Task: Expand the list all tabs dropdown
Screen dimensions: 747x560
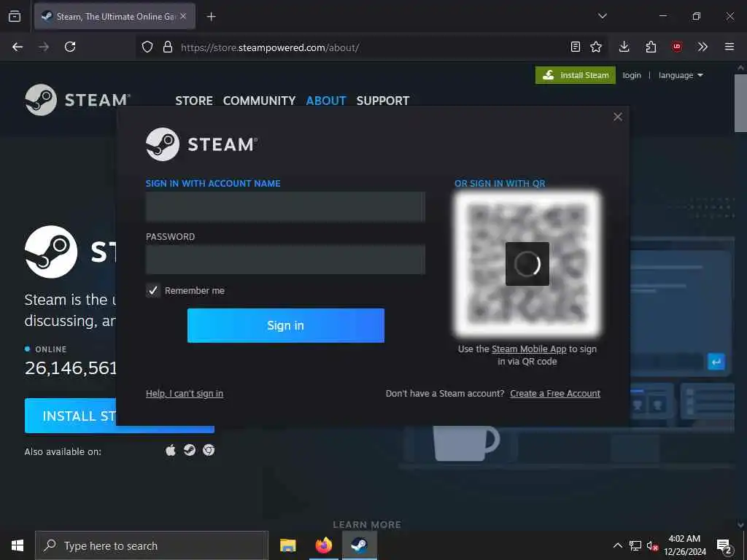Action: 603,16
